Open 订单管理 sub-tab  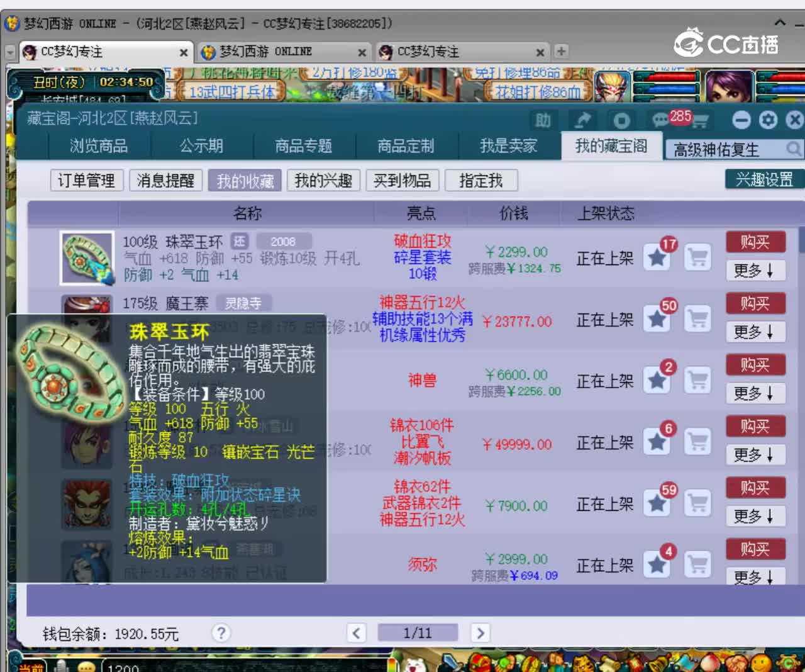click(x=87, y=181)
